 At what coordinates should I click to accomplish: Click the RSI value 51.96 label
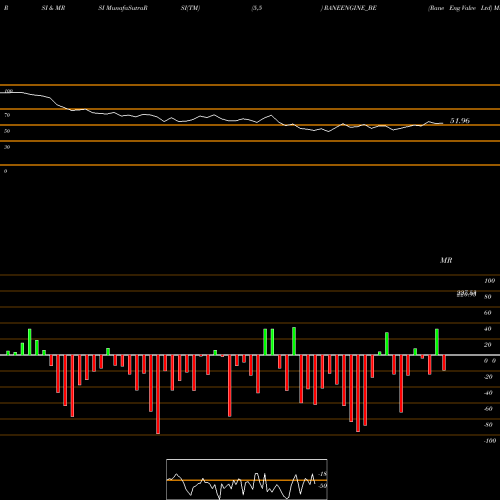(460, 121)
